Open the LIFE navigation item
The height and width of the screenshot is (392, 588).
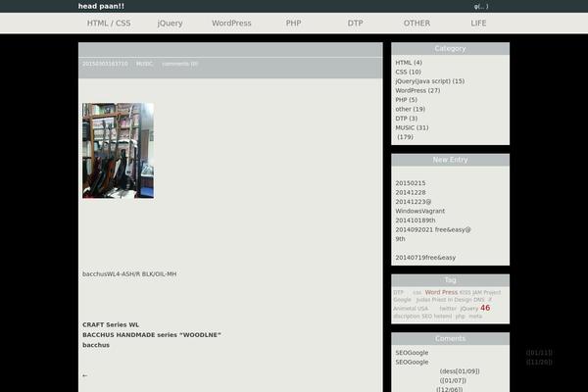click(478, 24)
